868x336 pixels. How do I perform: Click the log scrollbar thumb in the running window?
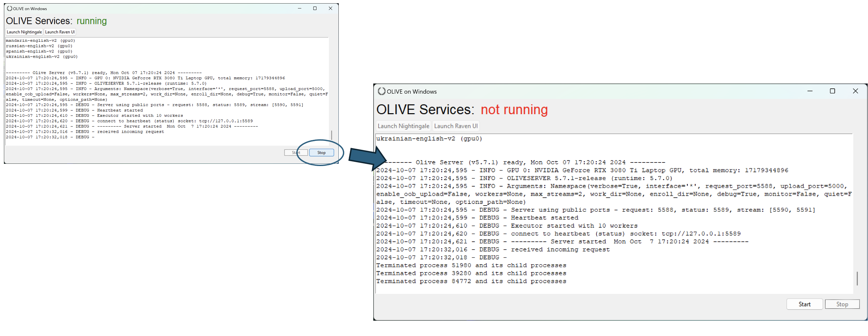point(332,135)
